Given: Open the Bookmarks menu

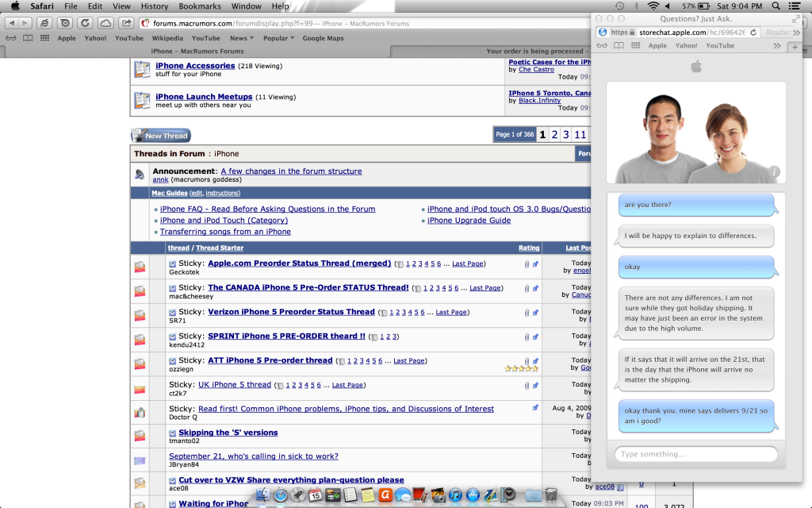Looking at the screenshot, I should pyautogui.click(x=200, y=6).
